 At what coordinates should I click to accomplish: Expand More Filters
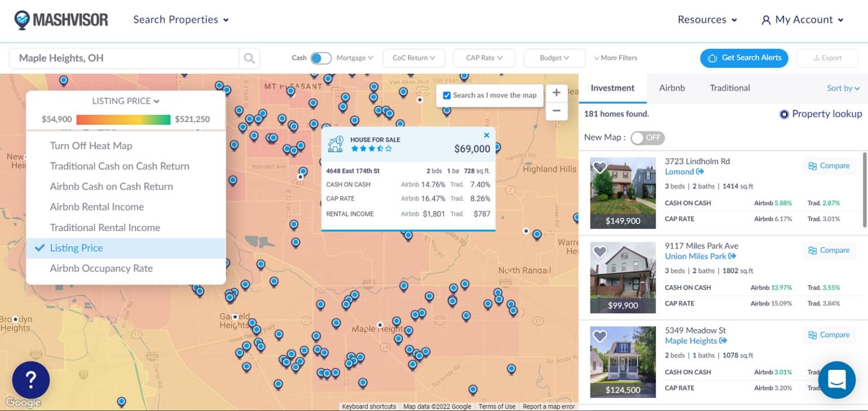(615, 58)
